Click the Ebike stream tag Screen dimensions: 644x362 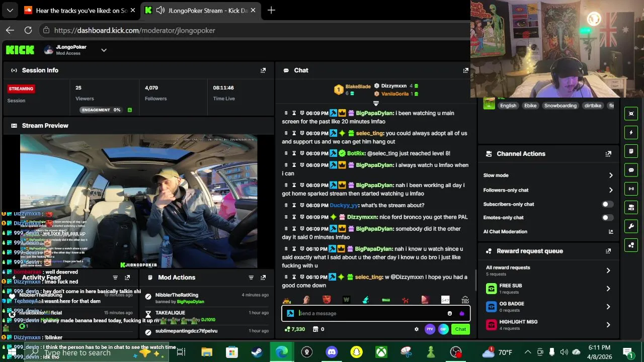click(x=530, y=106)
